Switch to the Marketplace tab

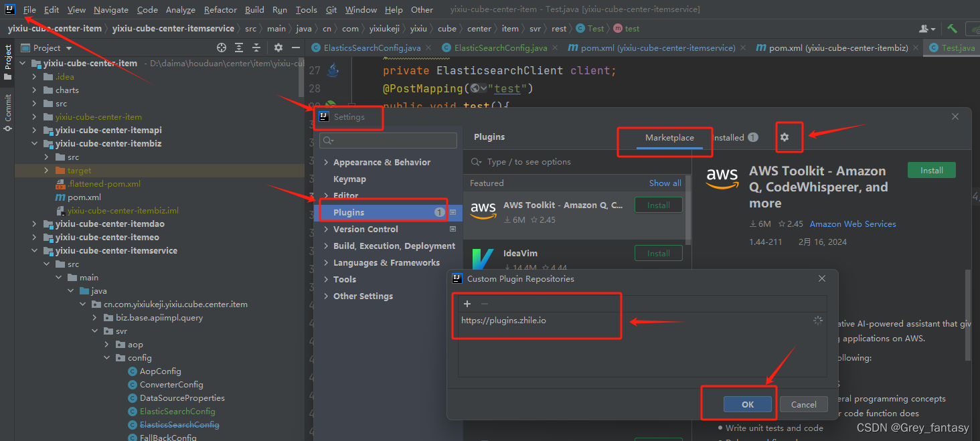tap(669, 137)
